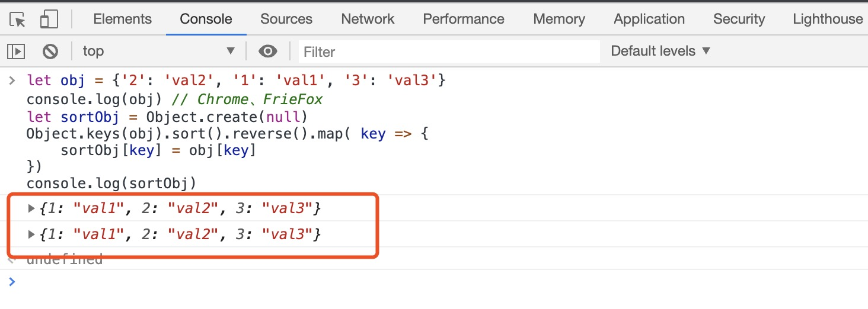Open the Application tab
Screen dimensions: 868x309
pos(649,19)
